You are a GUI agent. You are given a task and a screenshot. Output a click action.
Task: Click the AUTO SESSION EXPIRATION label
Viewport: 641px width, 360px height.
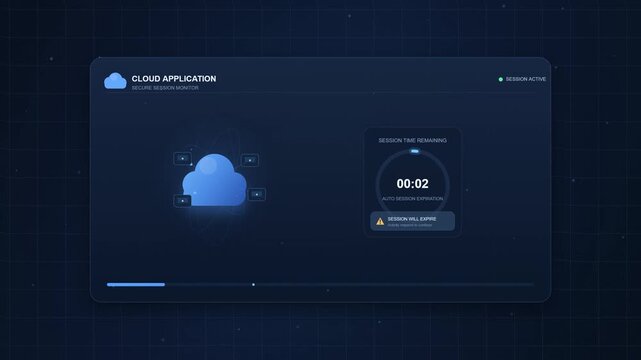click(x=412, y=199)
